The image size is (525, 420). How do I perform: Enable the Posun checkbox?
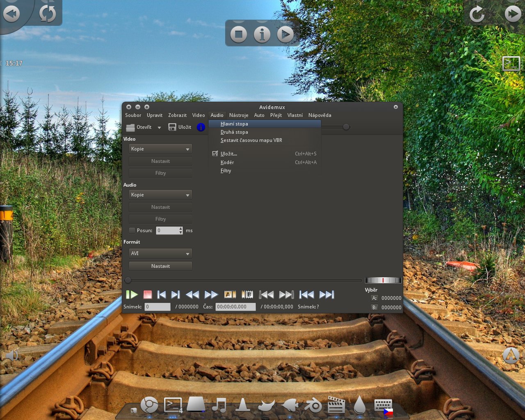click(132, 231)
